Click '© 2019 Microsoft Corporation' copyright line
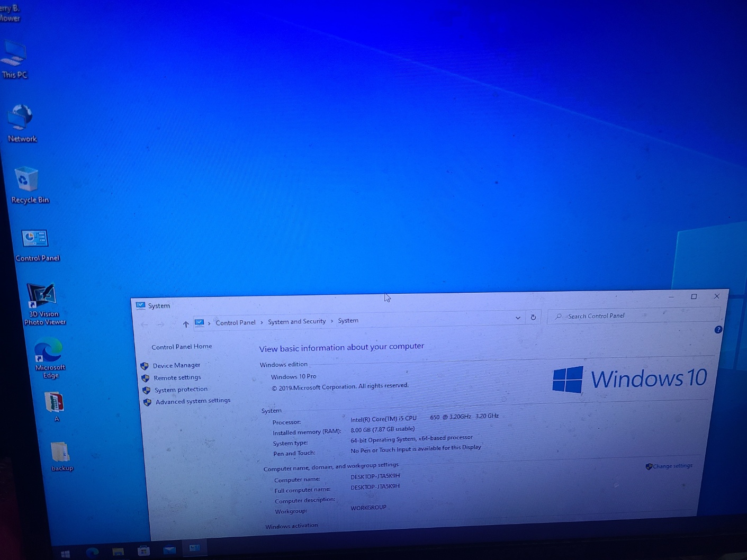Viewport: 747px width, 560px height. tap(340, 387)
